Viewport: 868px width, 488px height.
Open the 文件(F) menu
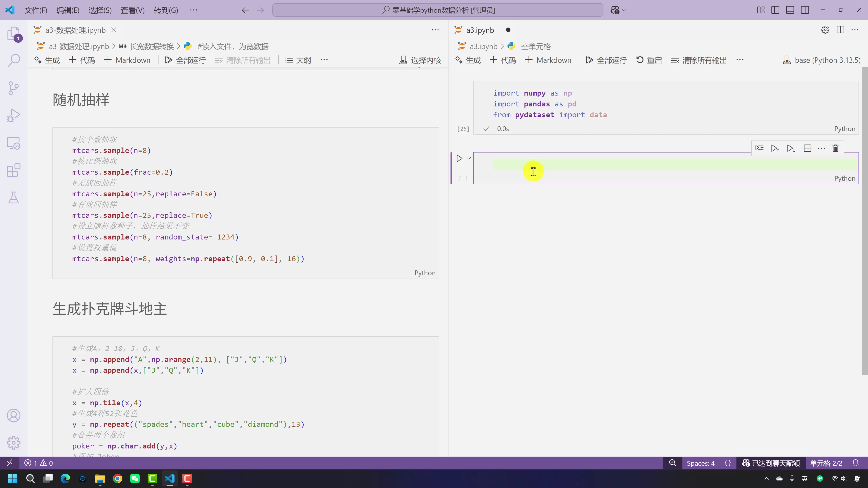[x=36, y=10]
